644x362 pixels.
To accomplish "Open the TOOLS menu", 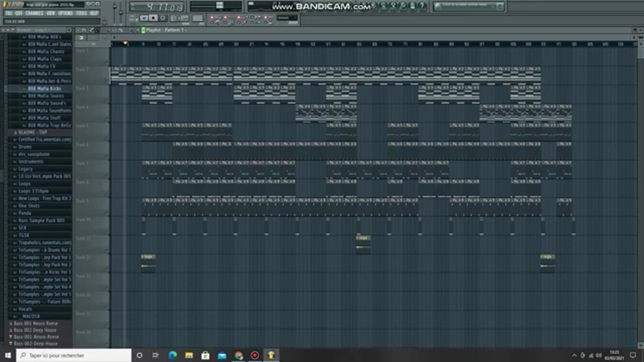I will pos(82,13).
